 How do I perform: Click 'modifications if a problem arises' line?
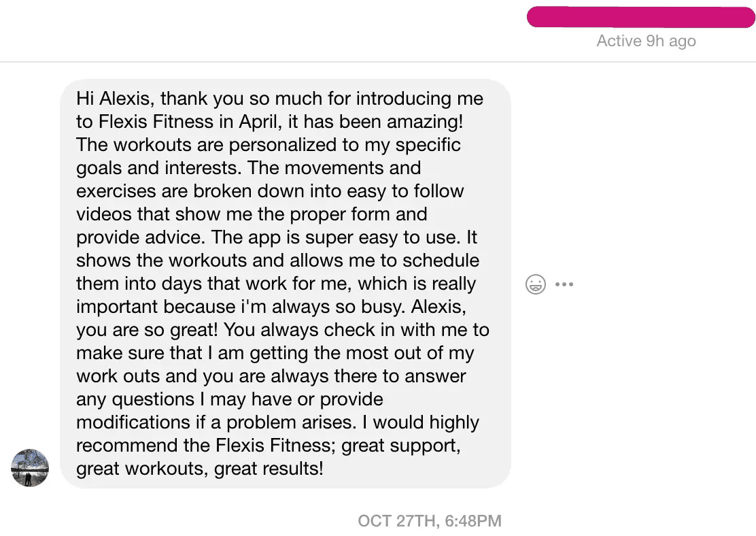pos(216,422)
